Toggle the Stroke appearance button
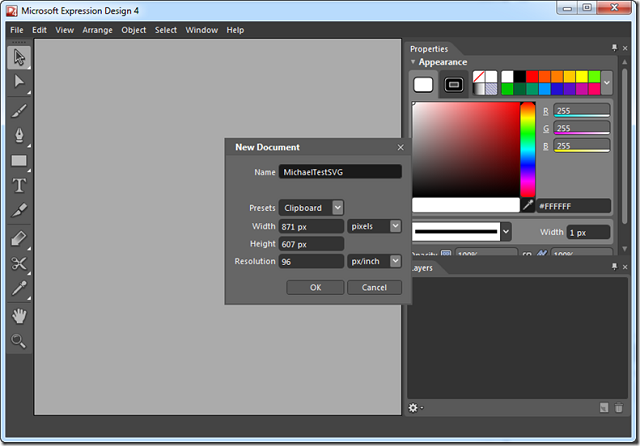640x446 pixels. tap(453, 84)
